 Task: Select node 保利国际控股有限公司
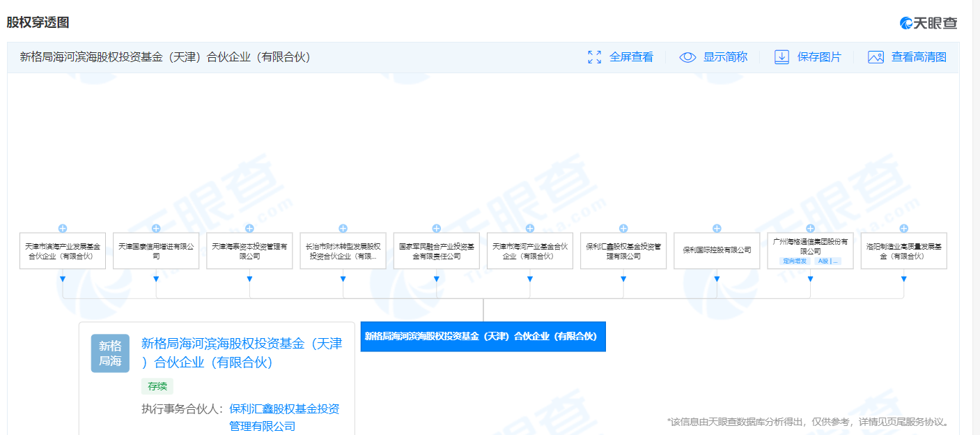717,251
